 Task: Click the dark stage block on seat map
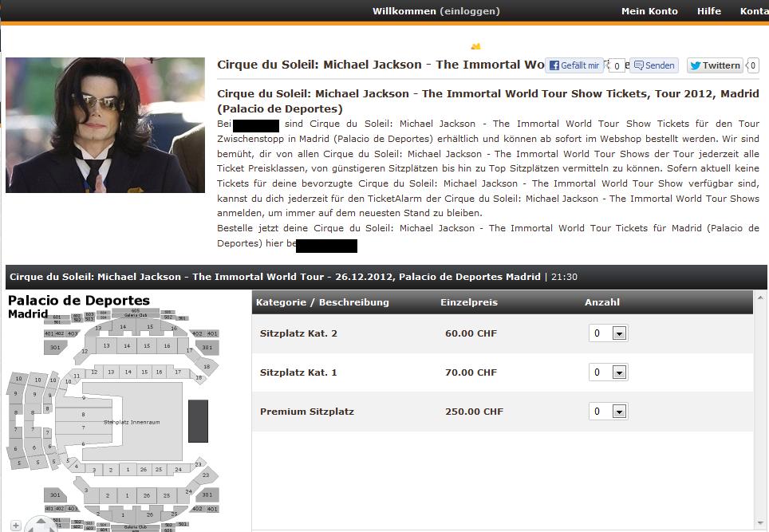click(x=198, y=420)
